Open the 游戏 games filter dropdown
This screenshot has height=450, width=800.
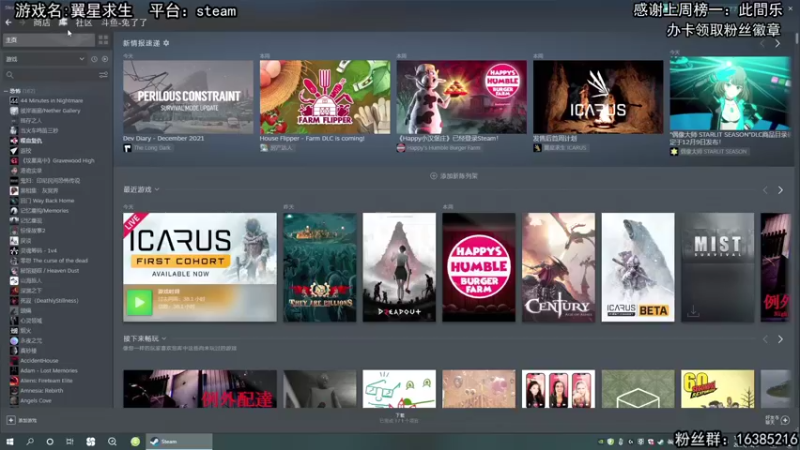[45, 59]
